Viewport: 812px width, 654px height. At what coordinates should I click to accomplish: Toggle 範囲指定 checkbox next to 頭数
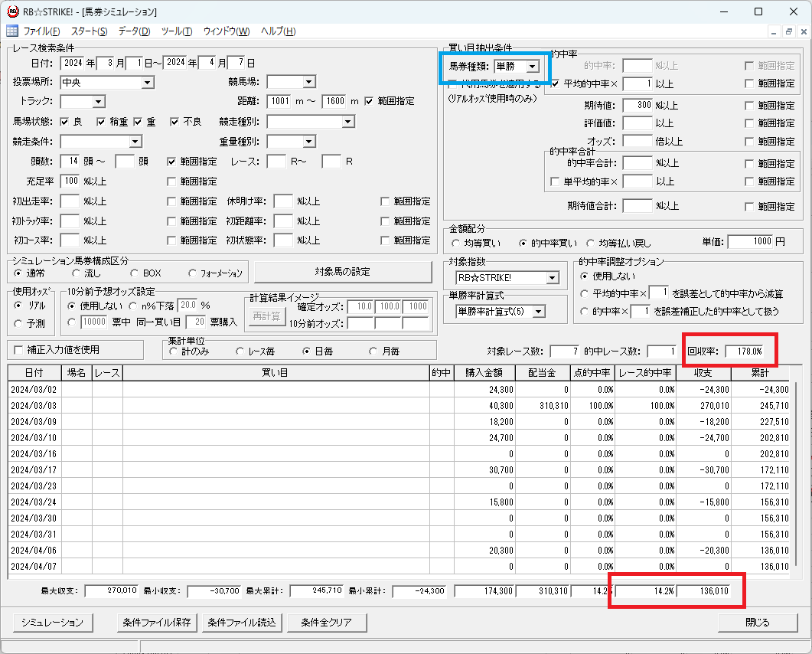[x=171, y=162]
